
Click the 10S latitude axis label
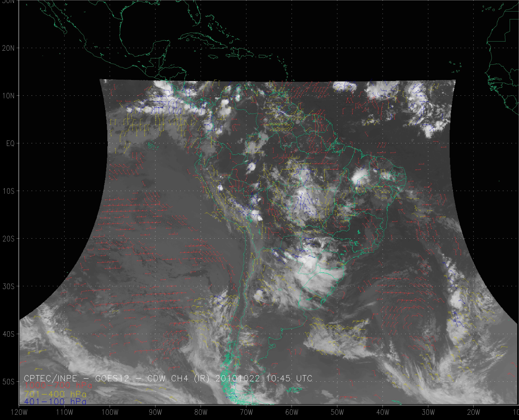pyautogui.click(x=9, y=191)
